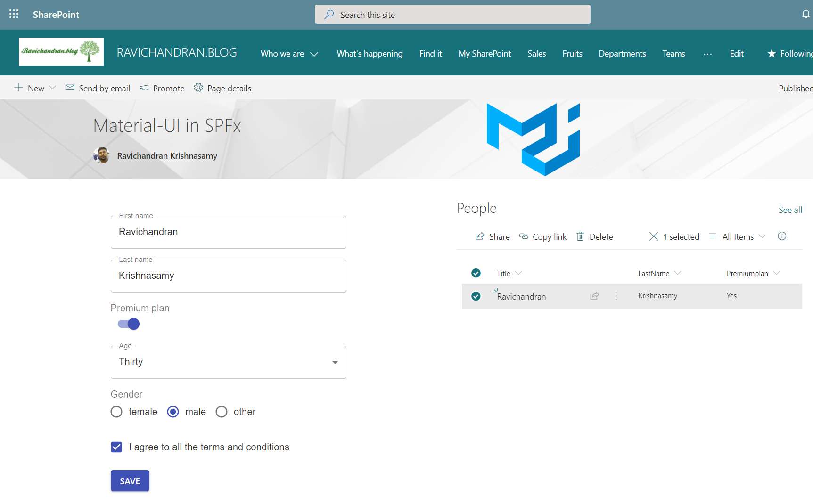Click the SAVE button
Screen dimensions: 813x504
130,481
